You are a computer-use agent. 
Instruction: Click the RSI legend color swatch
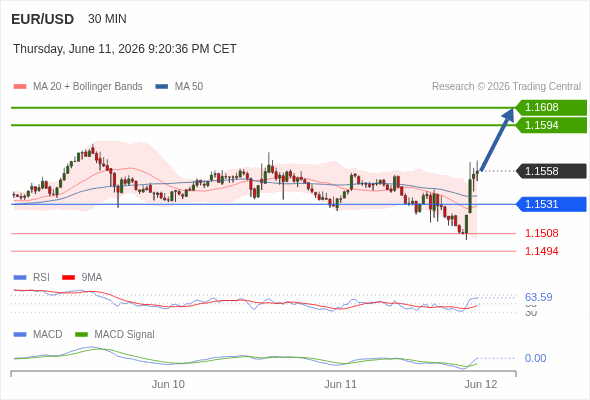click(x=20, y=278)
